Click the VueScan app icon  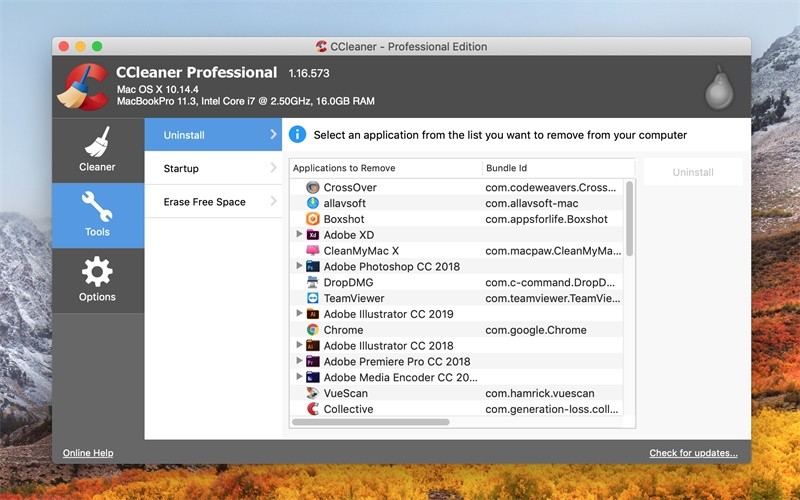[x=313, y=393]
